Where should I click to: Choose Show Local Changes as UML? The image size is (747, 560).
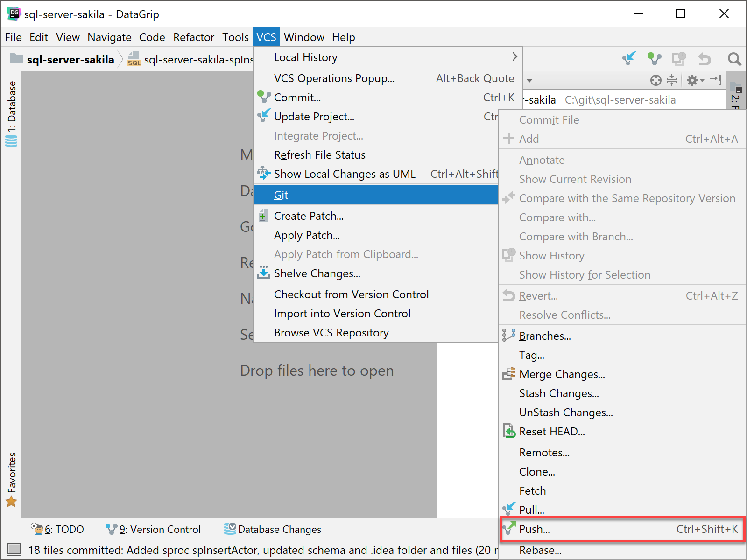click(376, 174)
